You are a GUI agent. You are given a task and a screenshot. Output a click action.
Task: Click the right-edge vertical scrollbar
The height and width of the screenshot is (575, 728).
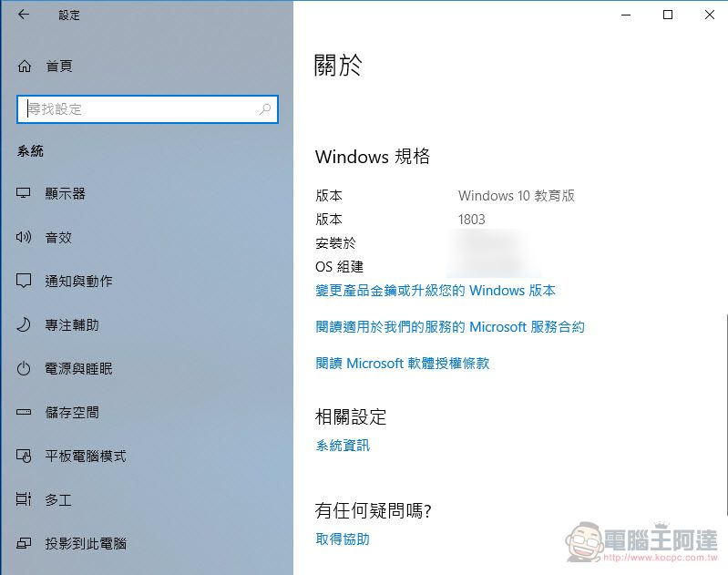click(x=725, y=416)
